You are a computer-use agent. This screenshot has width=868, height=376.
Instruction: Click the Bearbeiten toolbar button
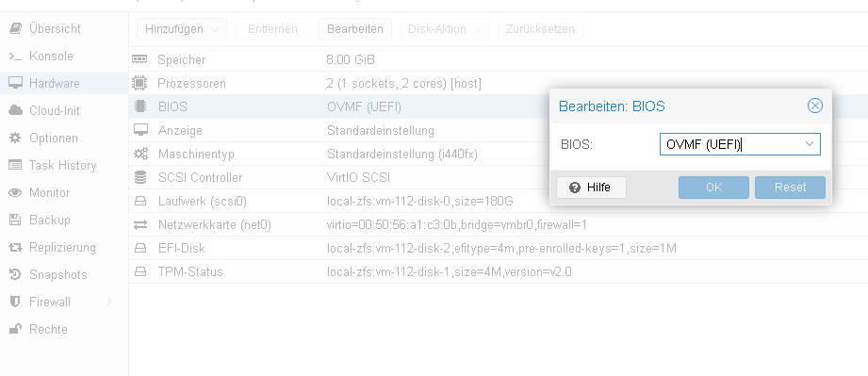click(x=355, y=29)
